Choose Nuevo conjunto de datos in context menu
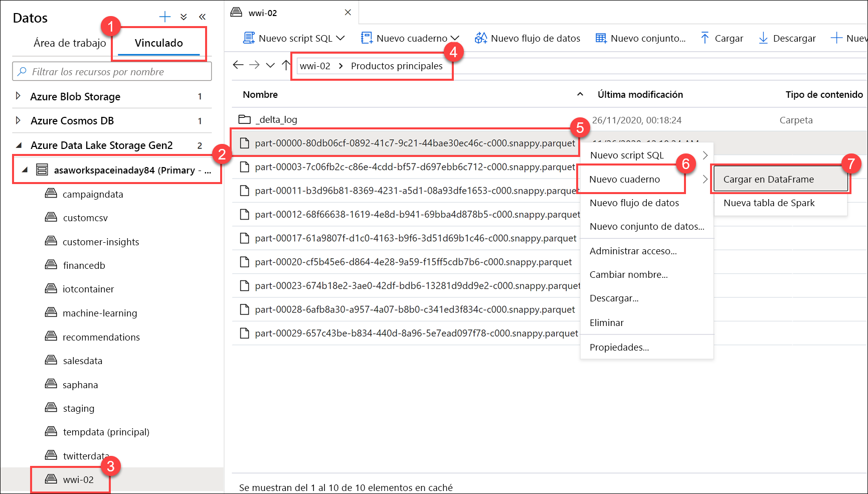This screenshot has width=868, height=494. tap(646, 227)
